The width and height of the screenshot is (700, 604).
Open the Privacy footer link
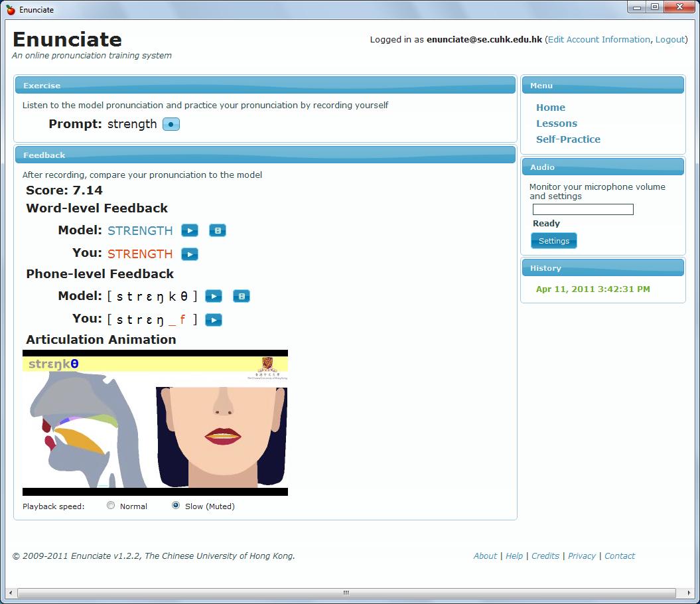(x=582, y=556)
